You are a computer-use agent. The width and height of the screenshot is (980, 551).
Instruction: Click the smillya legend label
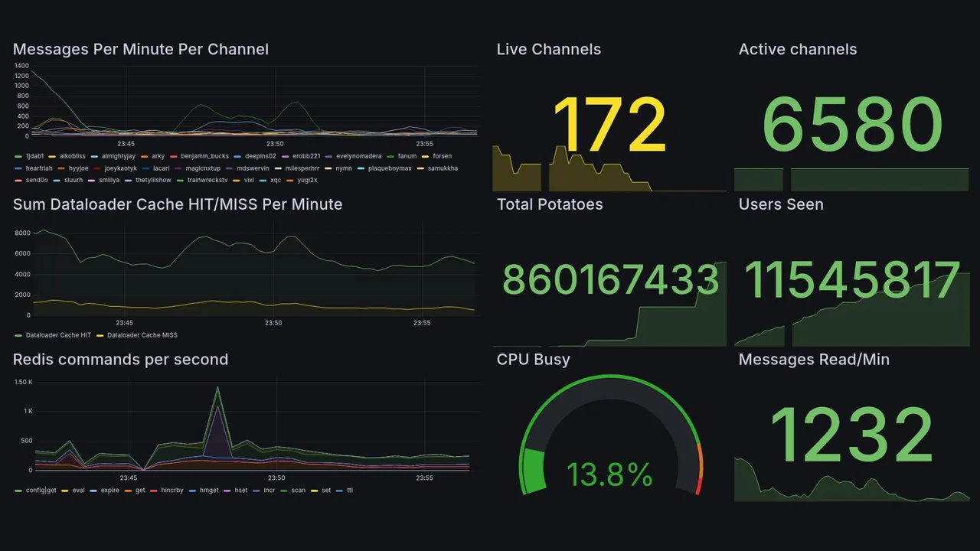pyautogui.click(x=109, y=181)
